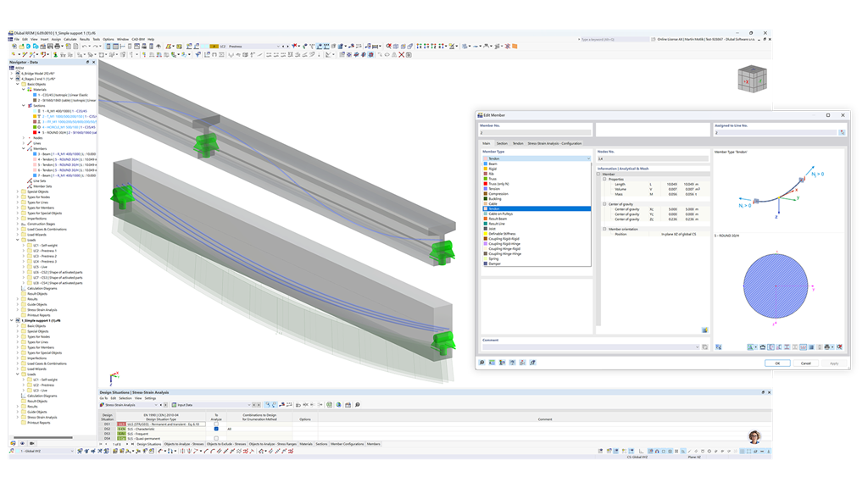Click OK in Edit Member dialog
Screen dimensions: 868x488
tap(777, 363)
